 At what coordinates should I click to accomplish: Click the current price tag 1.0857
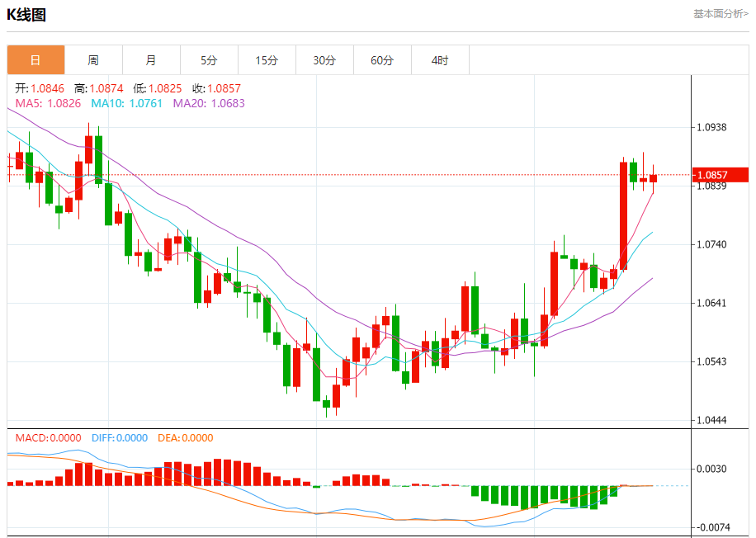pos(721,175)
